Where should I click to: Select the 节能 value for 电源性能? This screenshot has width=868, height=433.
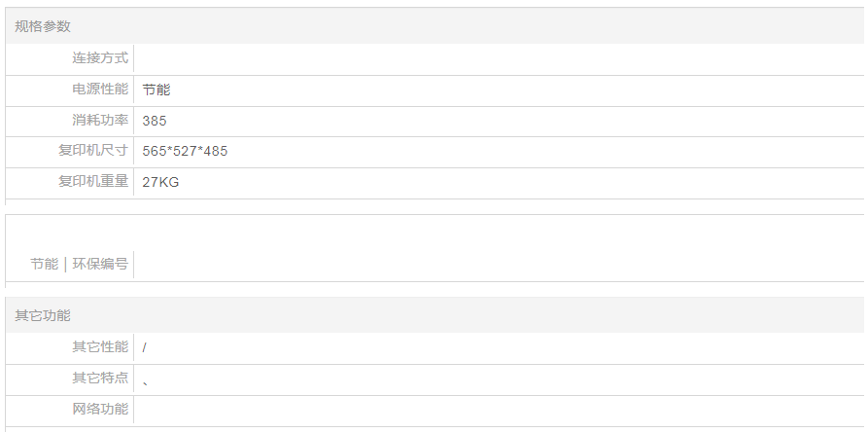(156, 90)
